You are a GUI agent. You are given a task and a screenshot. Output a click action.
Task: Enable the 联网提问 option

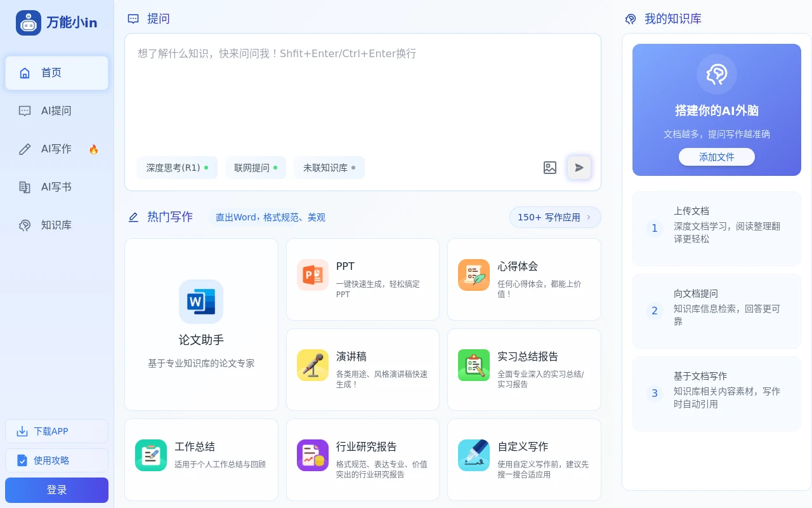pyautogui.click(x=256, y=168)
